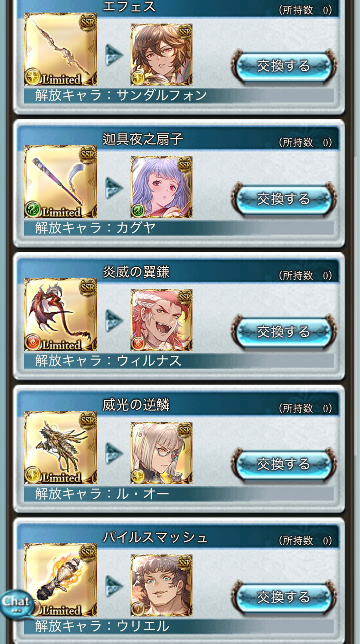Click arrow between 翼鎌 and ウィルナス
This screenshot has width=360, height=644.
(x=114, y=320)
